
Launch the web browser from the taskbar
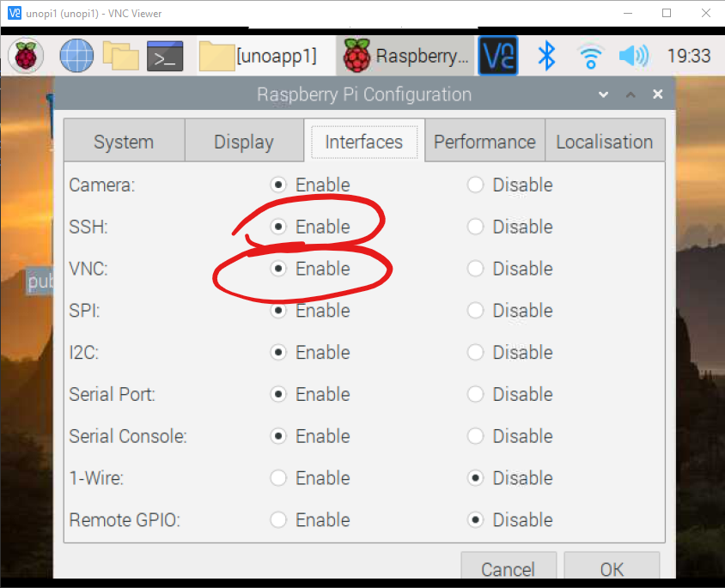pos(76,55)
